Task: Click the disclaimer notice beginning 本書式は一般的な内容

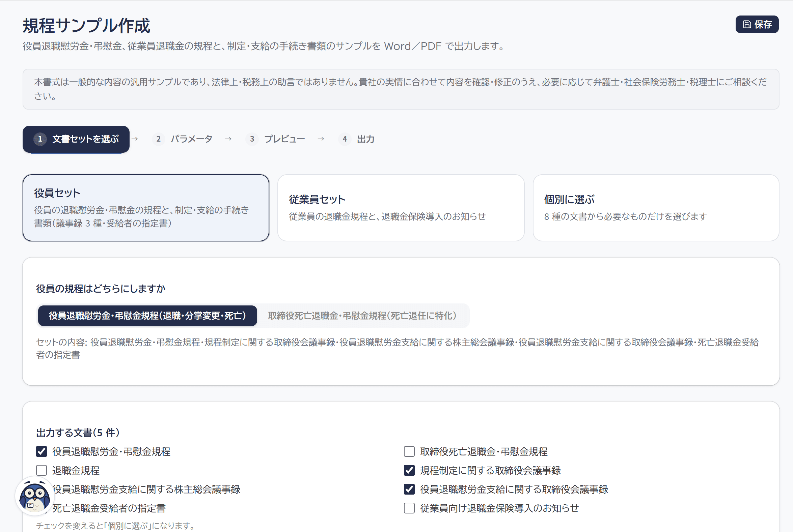Action: 401,89
